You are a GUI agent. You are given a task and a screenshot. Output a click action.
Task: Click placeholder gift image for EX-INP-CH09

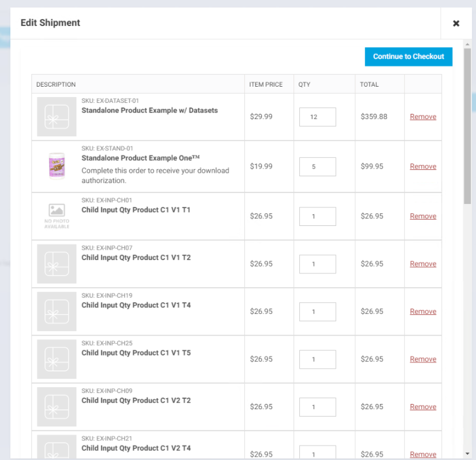57,407
